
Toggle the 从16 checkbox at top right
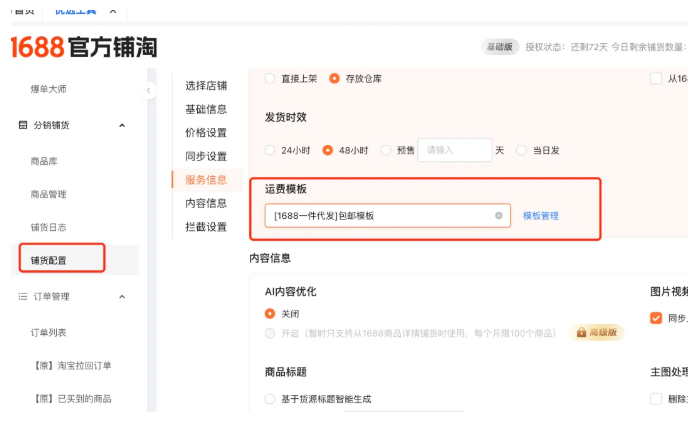tap(656, 79)
